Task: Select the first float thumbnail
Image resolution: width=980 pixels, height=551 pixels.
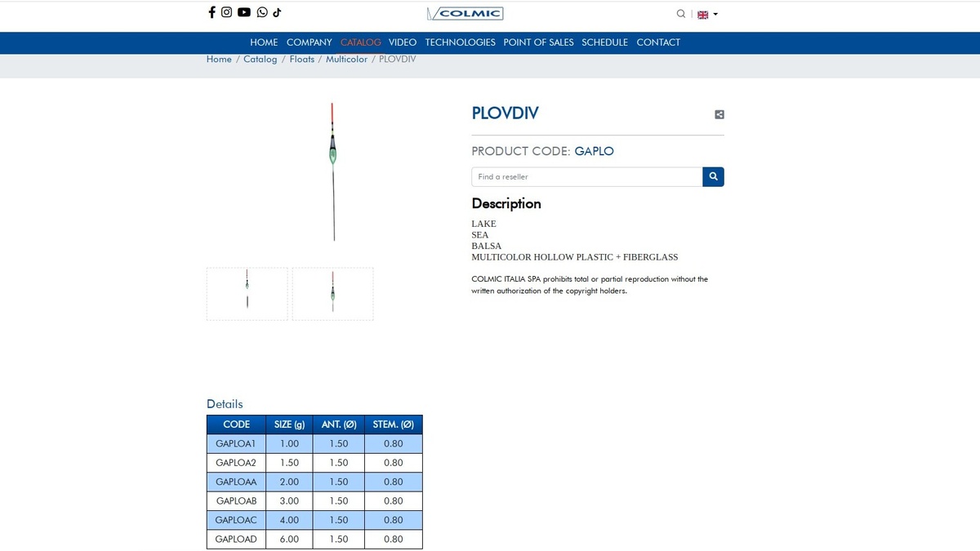Action: point(247,293)
